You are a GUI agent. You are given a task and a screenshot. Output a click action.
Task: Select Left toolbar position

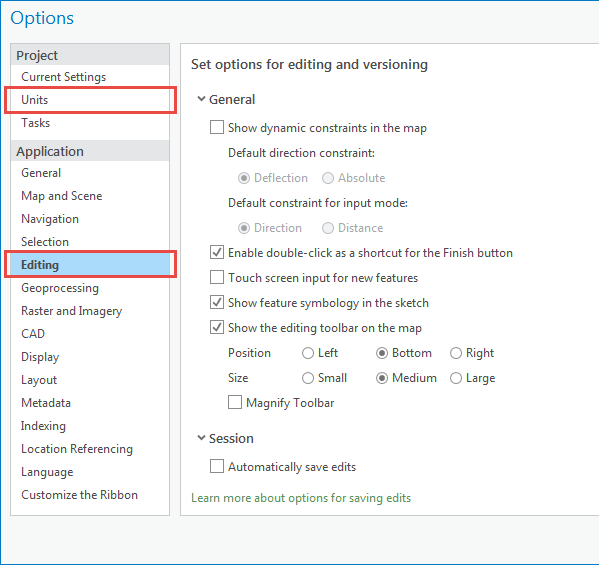tap(308, 353)
